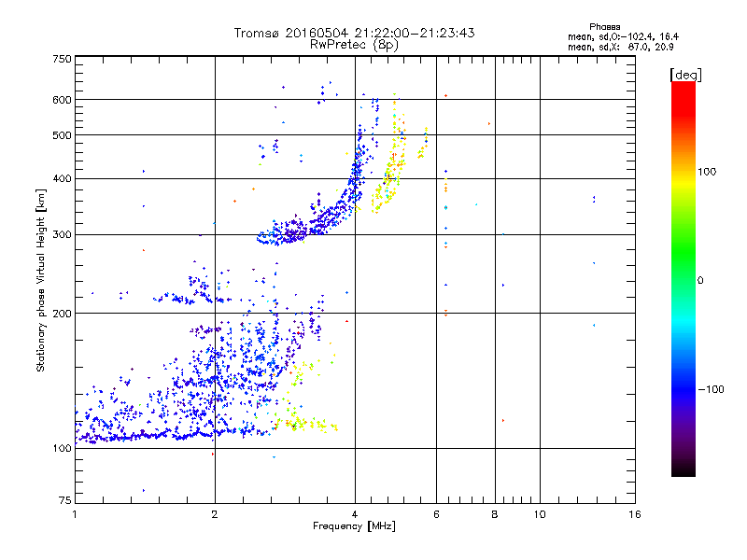The height and width of the screenshot is (560, 747).
Task: Click the plot title 'Tromsø 20160504 21:22:00-21:23:43'
Action: click(354, 33)
